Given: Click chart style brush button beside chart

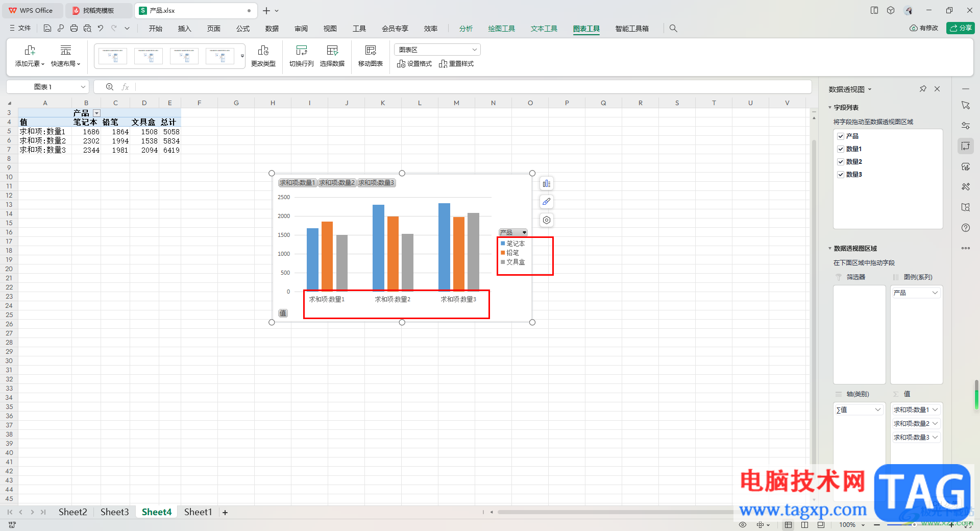Looking at the screenshot, I should pyautogui.click(x=547, y=202).
